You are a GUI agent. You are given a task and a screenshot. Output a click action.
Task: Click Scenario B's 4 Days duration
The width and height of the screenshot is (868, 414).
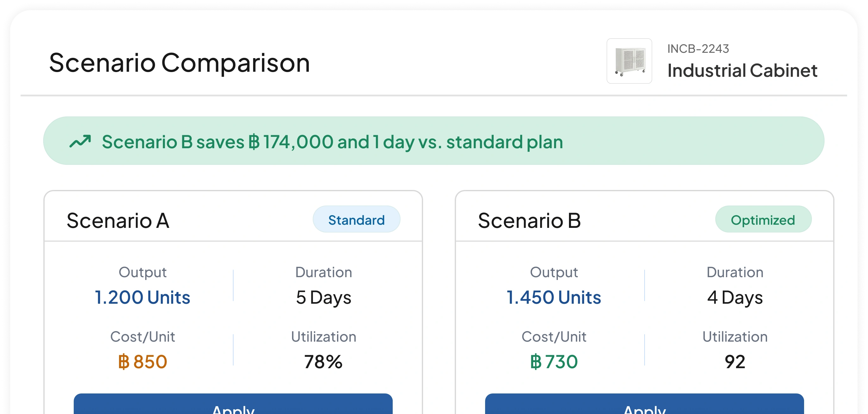point(735,297)
